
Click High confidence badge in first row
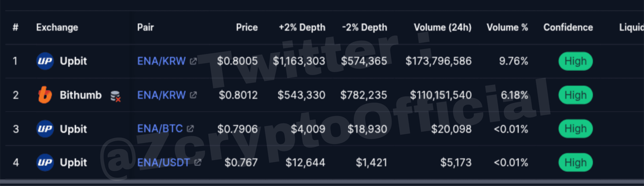click(x=576, y=61)
